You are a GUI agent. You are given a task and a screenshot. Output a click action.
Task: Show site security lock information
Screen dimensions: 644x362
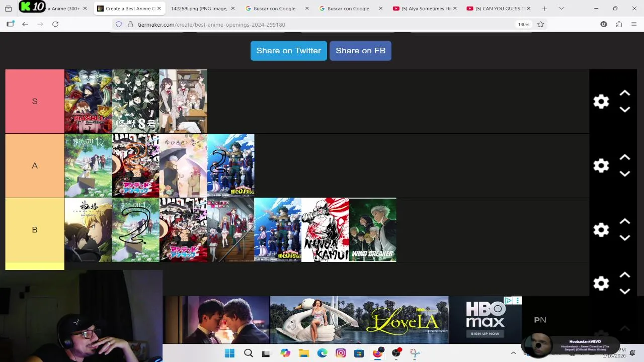click(130, 24)
